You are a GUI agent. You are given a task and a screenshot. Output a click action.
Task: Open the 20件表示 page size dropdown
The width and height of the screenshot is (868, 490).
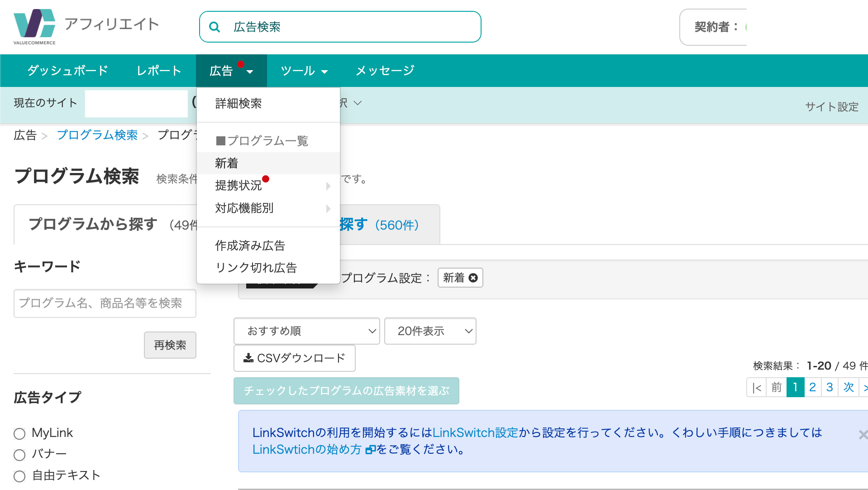click(430, 331)
